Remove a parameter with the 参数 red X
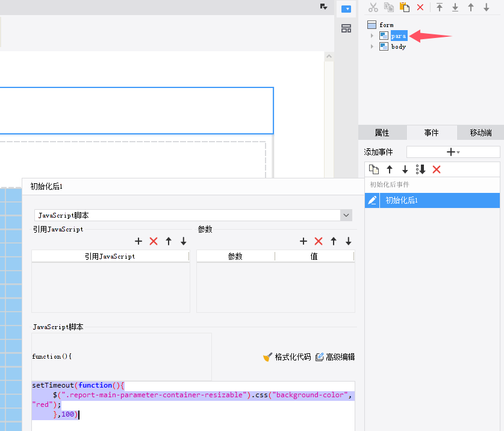The height and width of the screenshot is (431, 504). click(x=319, y=241)
